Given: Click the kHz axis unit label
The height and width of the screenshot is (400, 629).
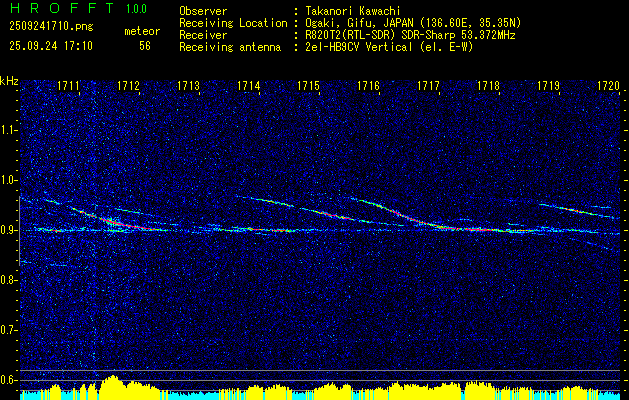Looking at the screenshot, I should click(x=9, y=81).
